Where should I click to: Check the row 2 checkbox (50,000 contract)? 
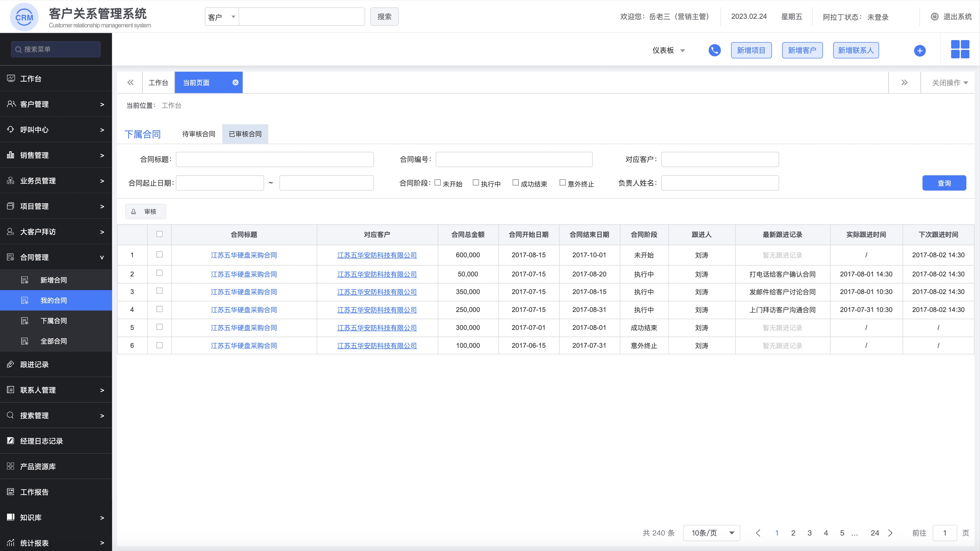coord(159,273)
